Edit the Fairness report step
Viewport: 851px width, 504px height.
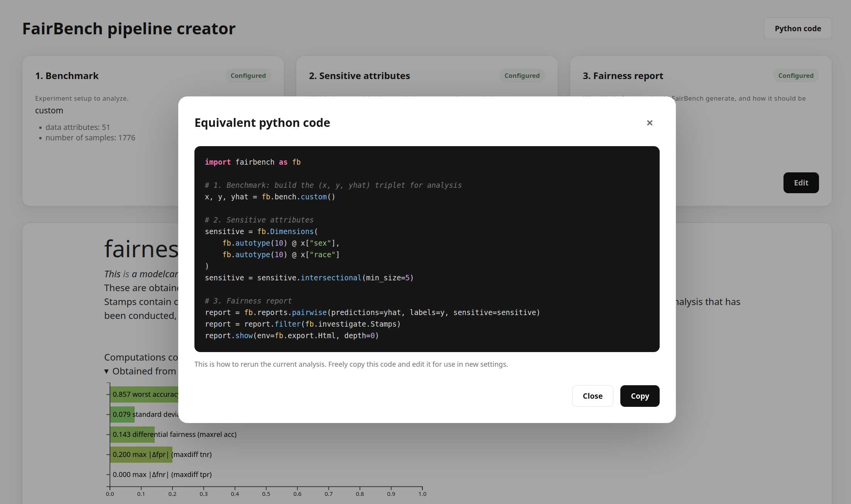[x=801, y=182]
